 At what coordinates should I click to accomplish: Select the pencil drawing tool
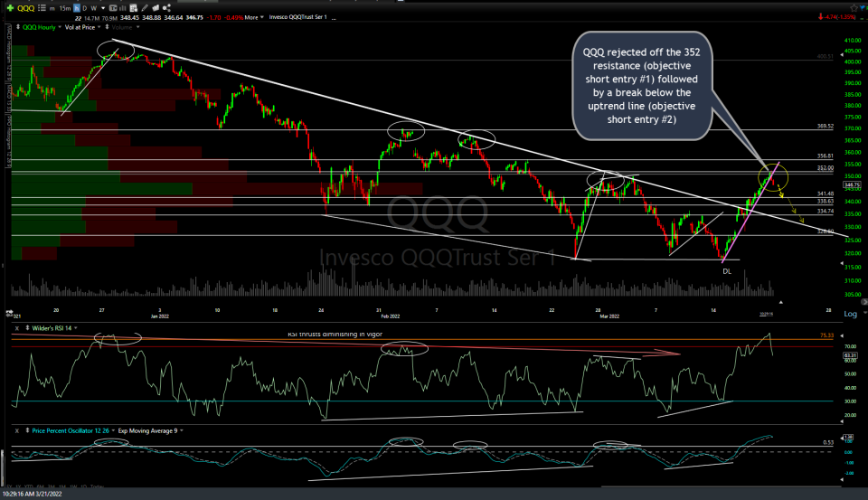pos(145,8)
